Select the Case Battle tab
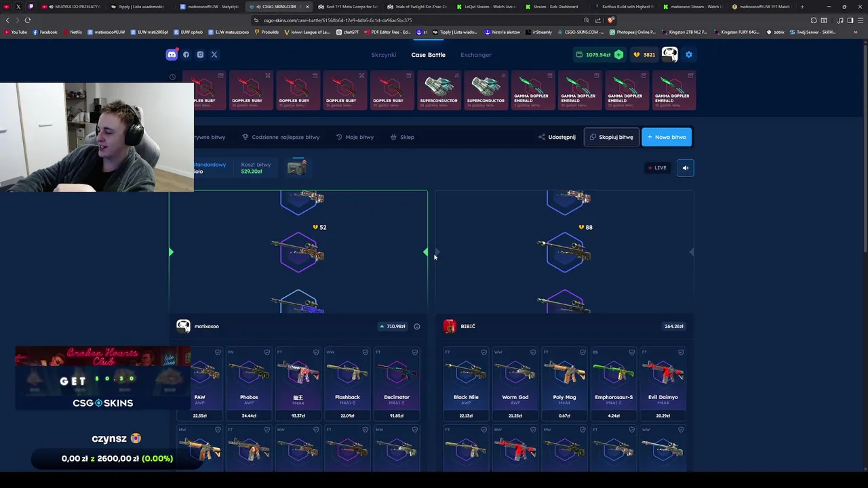This screenshot has width=868, height=488. (x=428, y=54)
